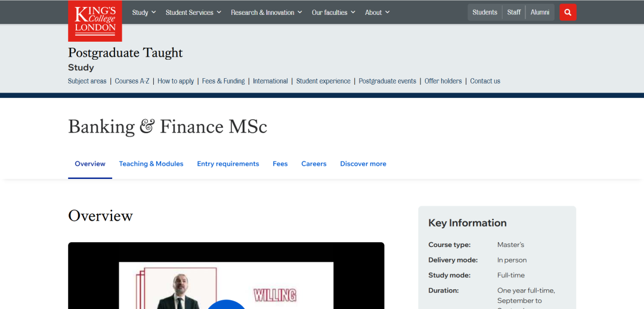Open the Postgraduate Taught heading link
Image resolution: width=644 pixels, height=309 pixels.
click(x=125, y=52)
